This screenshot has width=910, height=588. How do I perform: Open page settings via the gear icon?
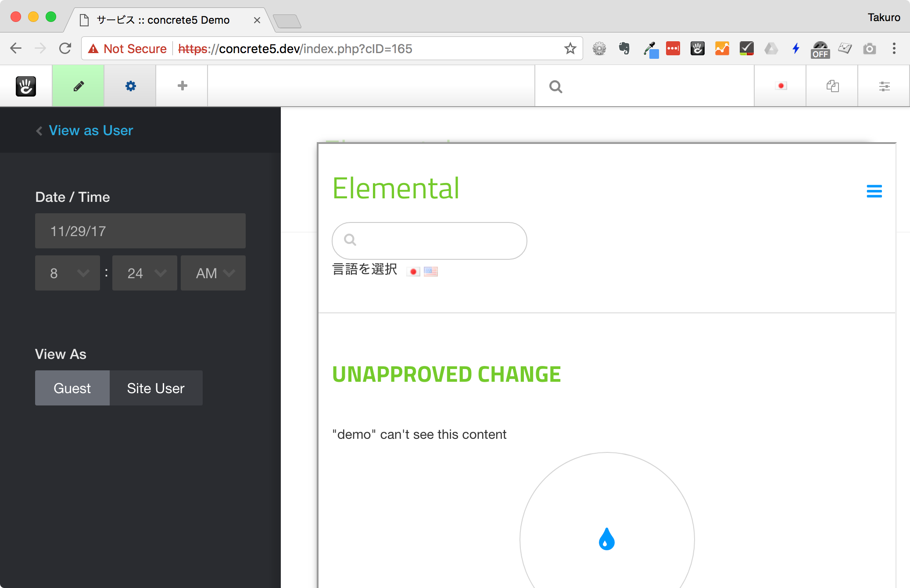point(130,86)
